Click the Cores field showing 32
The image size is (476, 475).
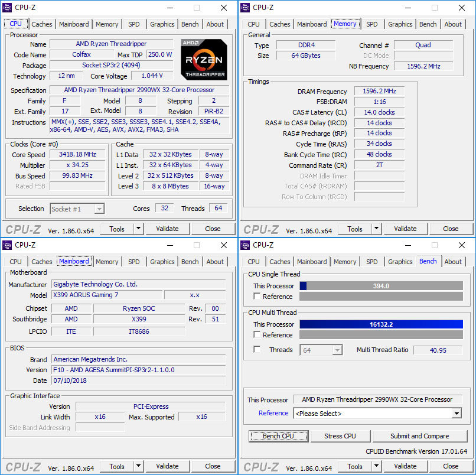tap(165, 209)
